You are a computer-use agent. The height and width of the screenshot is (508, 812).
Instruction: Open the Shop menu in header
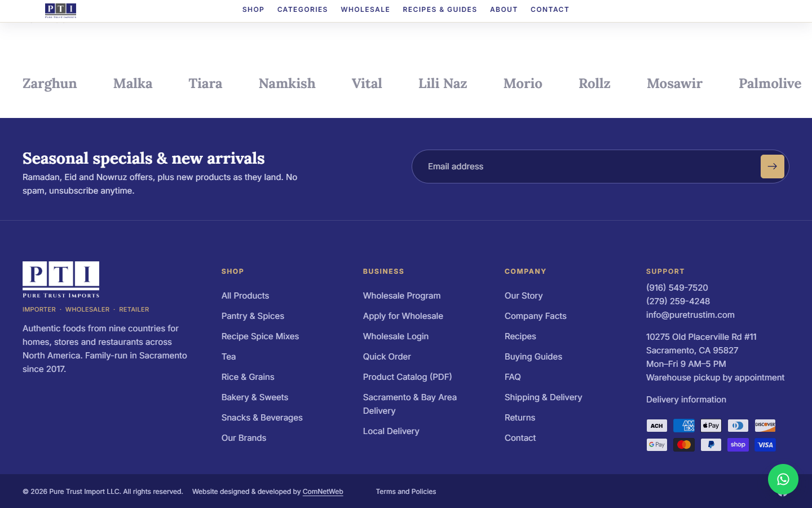coord(253,10)
